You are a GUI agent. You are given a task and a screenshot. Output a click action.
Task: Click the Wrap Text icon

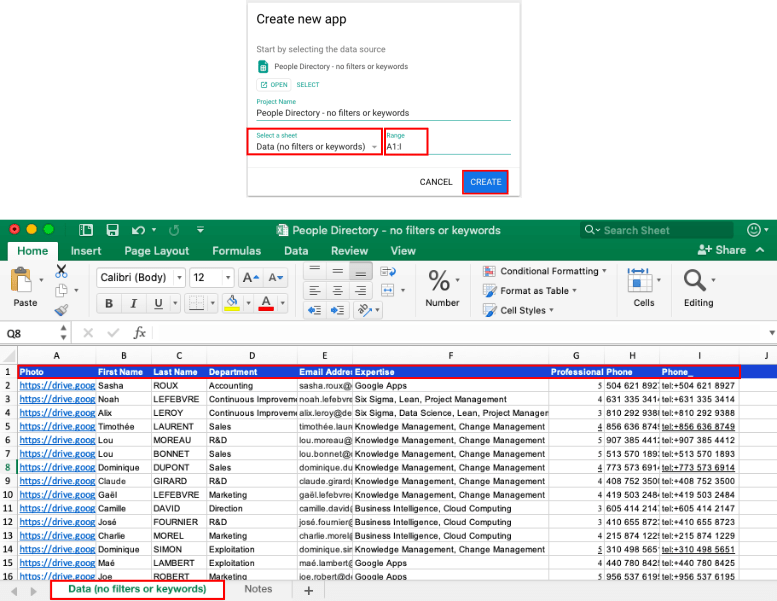[388, 271]
